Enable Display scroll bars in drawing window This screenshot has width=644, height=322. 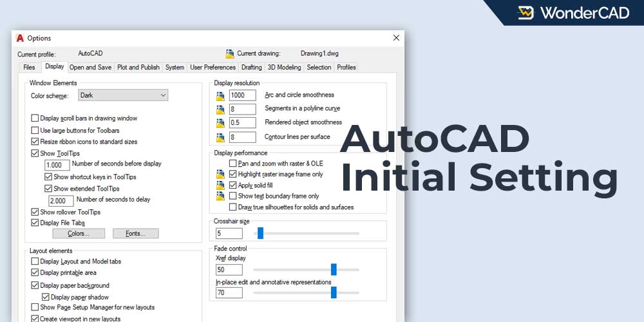(35, 118)
